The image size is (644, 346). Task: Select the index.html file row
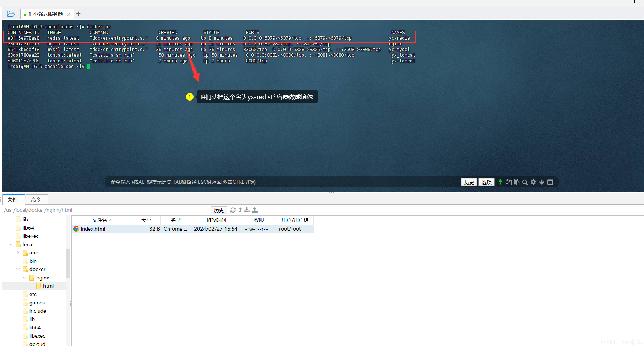[x=193, y=229]
